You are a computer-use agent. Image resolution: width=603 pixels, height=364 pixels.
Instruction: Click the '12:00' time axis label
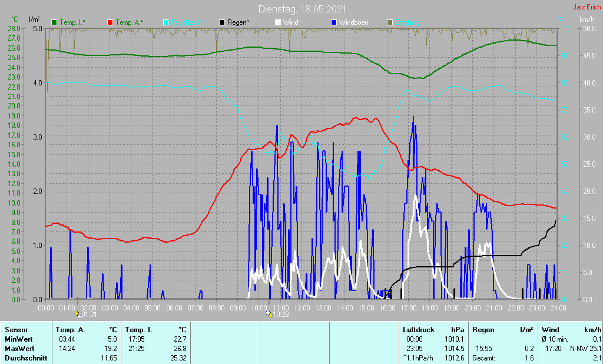pos(302,308)
